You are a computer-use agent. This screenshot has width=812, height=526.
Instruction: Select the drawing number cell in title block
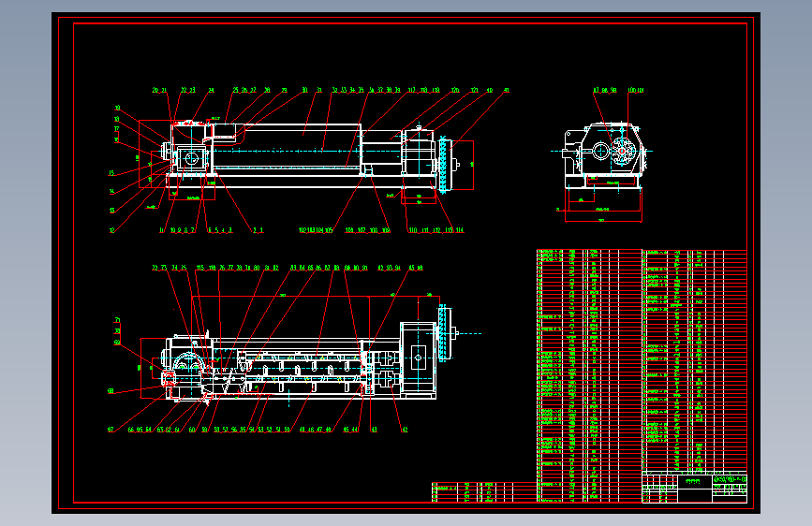pos(730,480)
